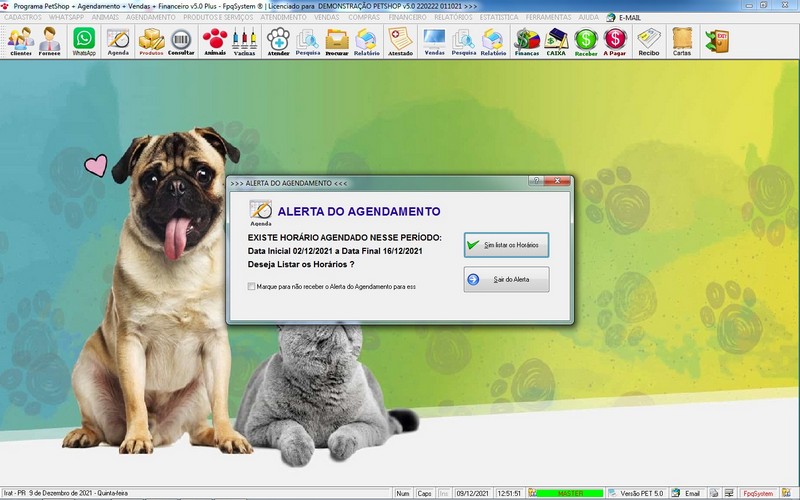Click the help question mark in dialog

[x=536, y=181]
